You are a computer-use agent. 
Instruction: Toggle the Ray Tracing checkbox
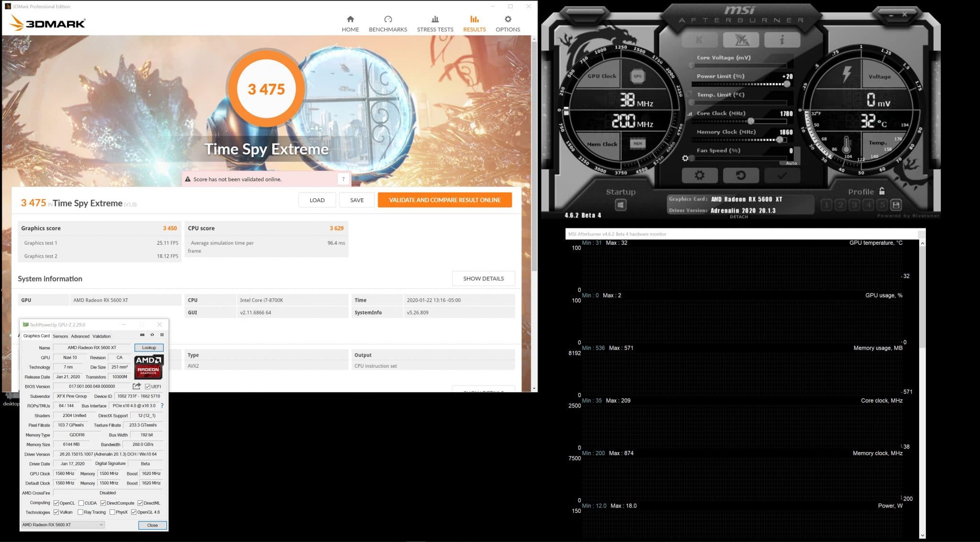point(80,512)
